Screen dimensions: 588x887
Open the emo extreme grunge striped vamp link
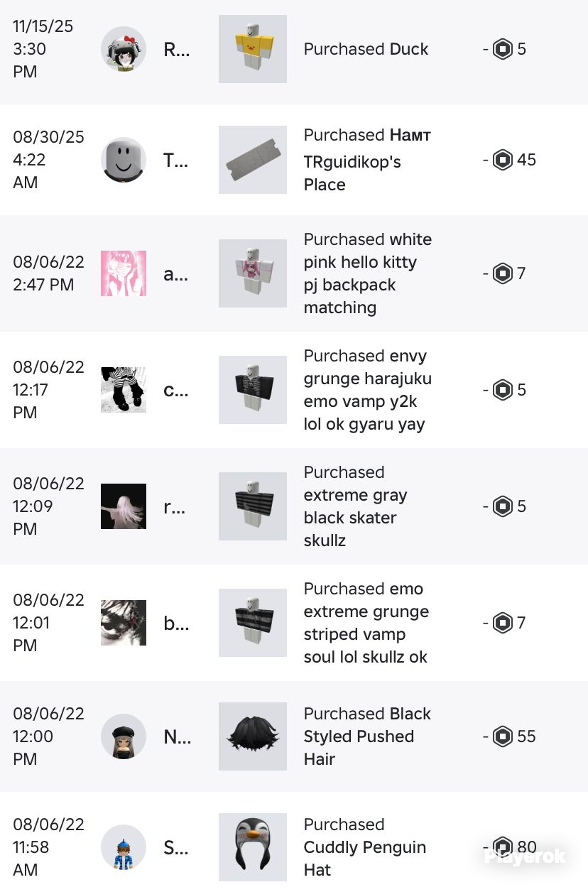point(366,623)
